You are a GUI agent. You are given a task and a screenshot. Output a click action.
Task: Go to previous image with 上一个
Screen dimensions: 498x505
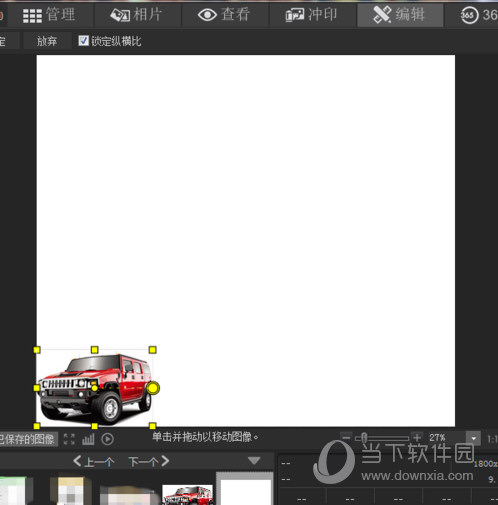[94, 461]
